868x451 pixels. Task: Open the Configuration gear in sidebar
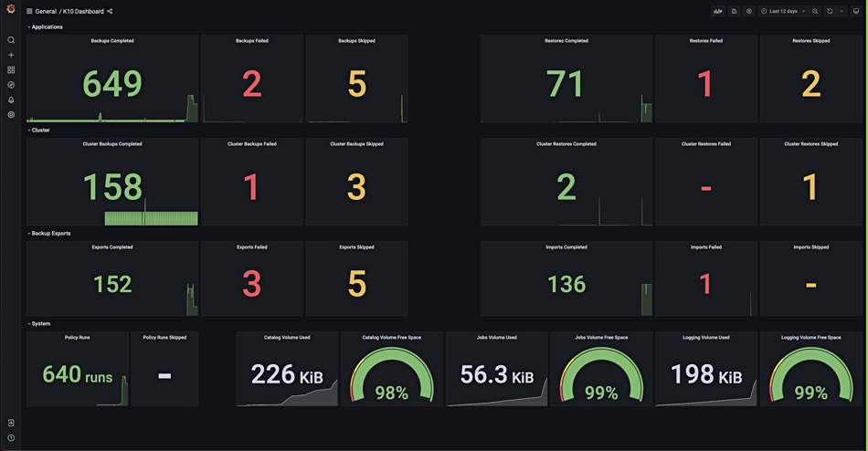11,114
